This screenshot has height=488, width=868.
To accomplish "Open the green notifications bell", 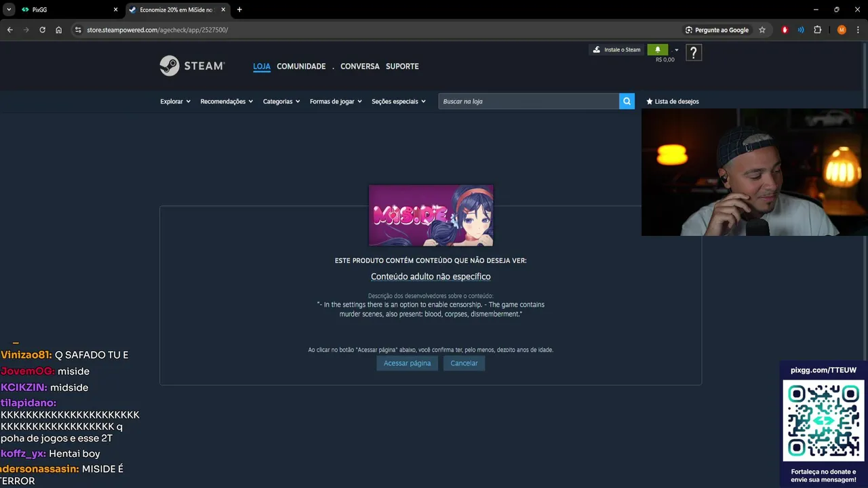I will coord(657,49).
